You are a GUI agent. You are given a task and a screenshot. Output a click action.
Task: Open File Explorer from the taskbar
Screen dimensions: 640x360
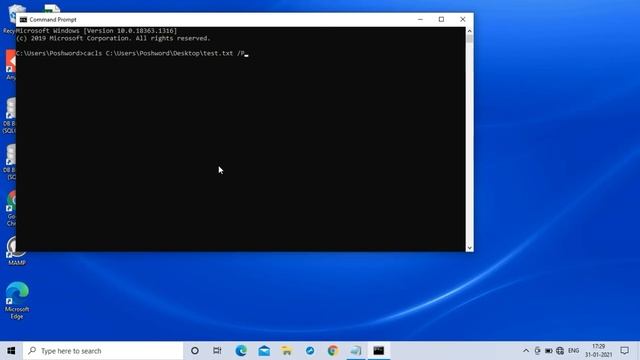pyautogui.click(x=287, y=351)
